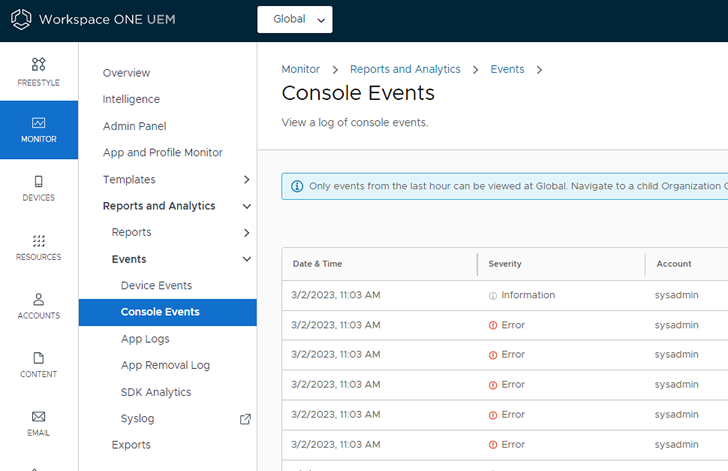Open App Removal Log menu item
This screenshot has height=471, width=728.
(x=165, y=366)
